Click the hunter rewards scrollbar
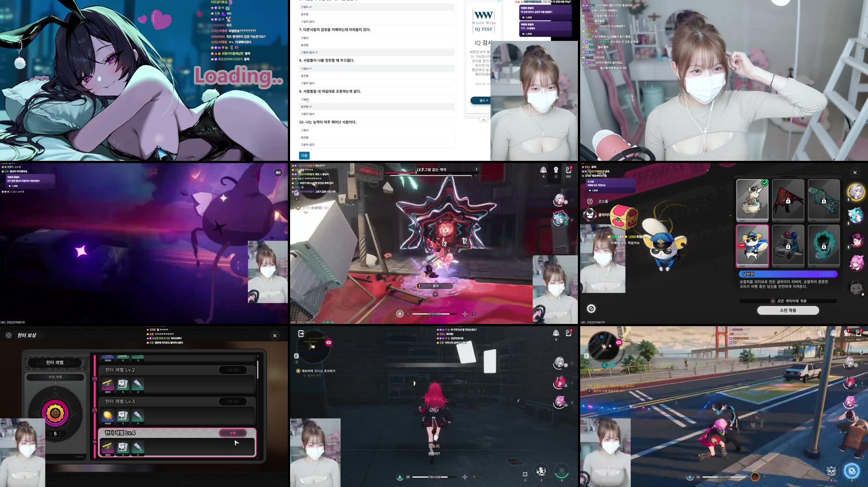868x487 pixels. click(x=257, y=369)
